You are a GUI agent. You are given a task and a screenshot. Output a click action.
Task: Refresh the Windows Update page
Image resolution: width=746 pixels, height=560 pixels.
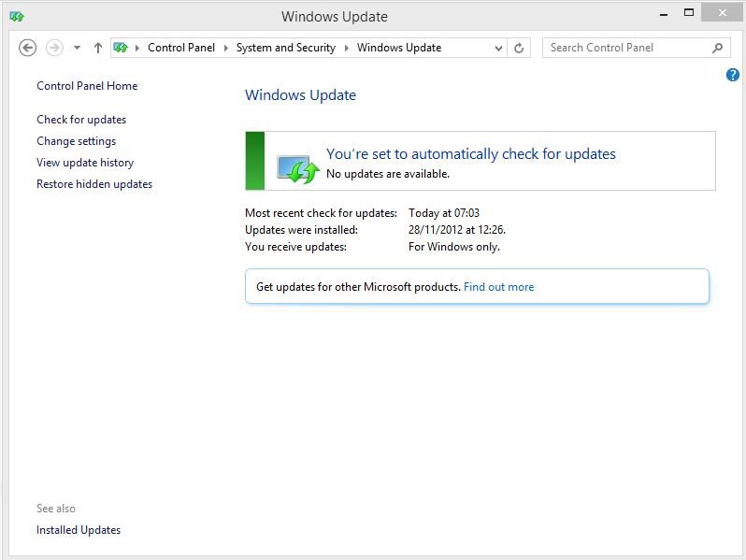click(519, 48)
